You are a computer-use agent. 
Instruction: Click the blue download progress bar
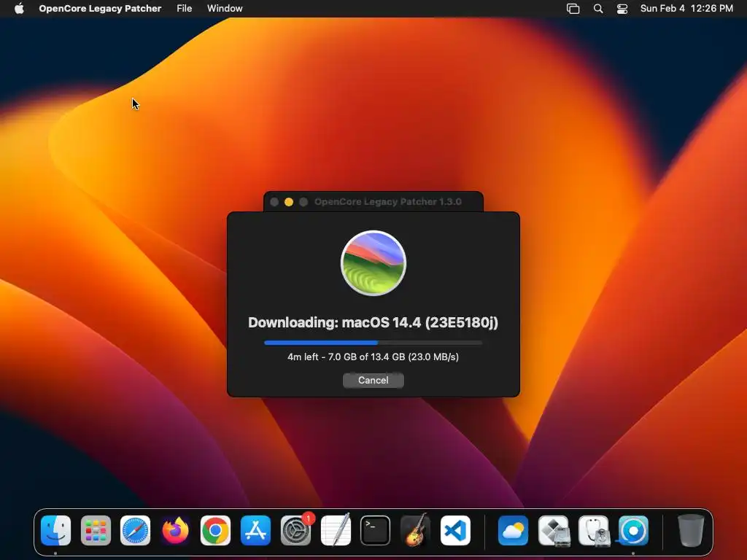(373, 343)
